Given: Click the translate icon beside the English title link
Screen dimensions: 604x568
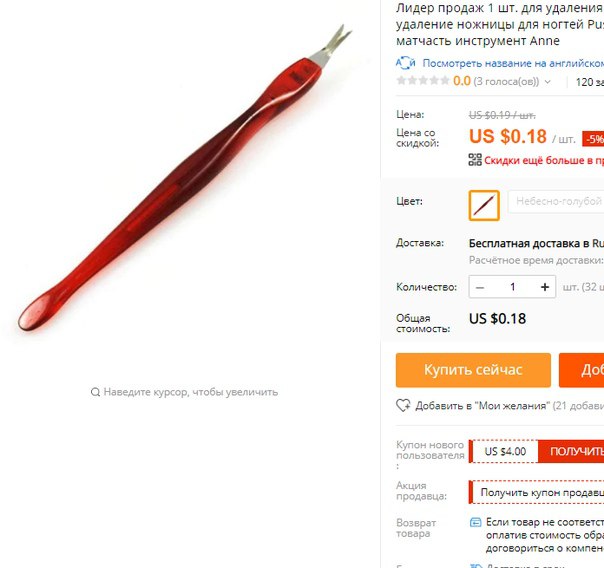Looking at the screenshot, I should (x=406, y=63).
